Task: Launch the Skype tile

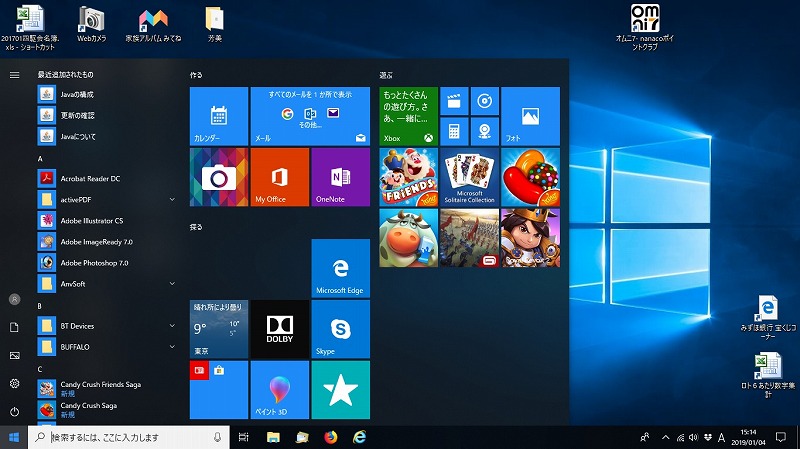Action: click(340, 329)
